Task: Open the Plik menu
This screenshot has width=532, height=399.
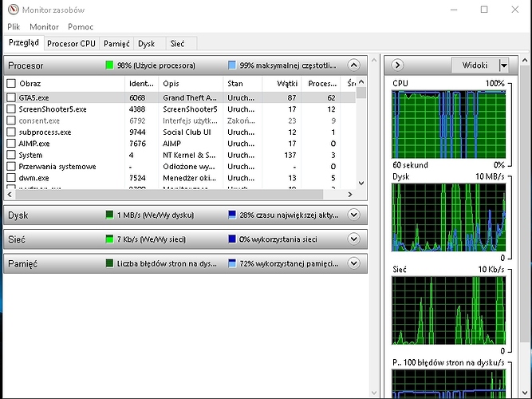Action: click(x=14, y=26)
